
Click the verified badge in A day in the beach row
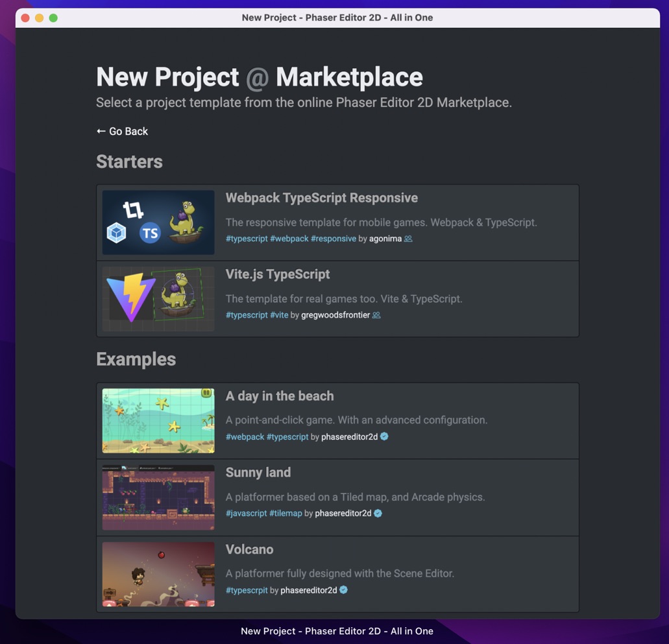[x=384, y=436]
